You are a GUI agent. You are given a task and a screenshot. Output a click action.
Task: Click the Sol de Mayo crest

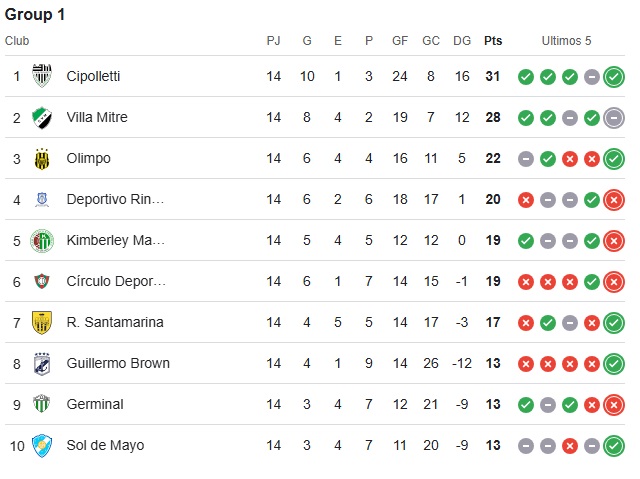(x=42, y=446)
